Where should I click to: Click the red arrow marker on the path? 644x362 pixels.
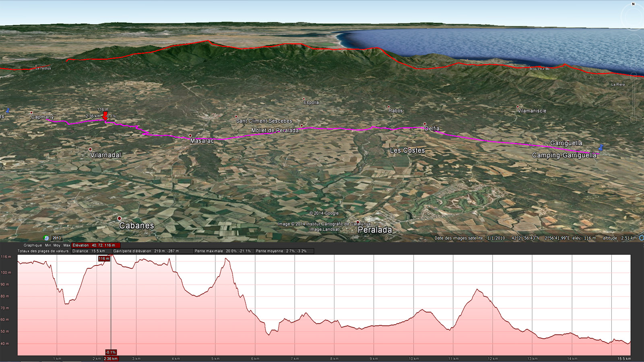105,117
